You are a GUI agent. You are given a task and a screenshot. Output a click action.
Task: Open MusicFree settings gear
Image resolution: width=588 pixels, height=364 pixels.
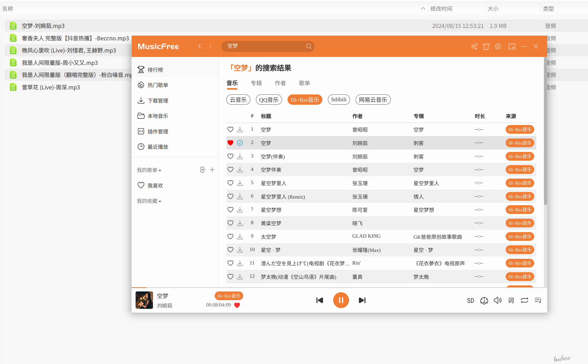click(x=498, y=46)
